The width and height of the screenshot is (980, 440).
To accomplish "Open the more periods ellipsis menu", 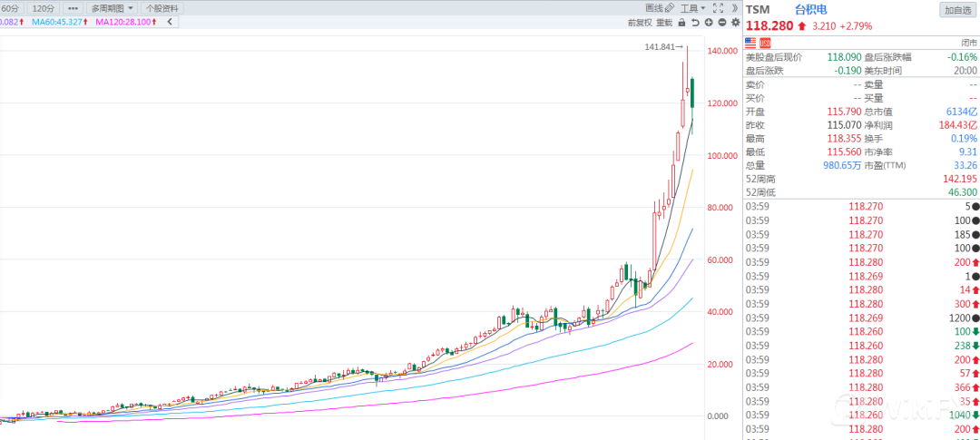I will click(73, 8).
